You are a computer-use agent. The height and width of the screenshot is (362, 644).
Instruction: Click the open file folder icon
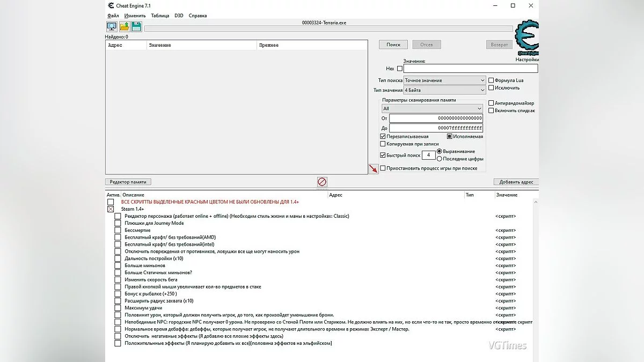pos(124,27)
